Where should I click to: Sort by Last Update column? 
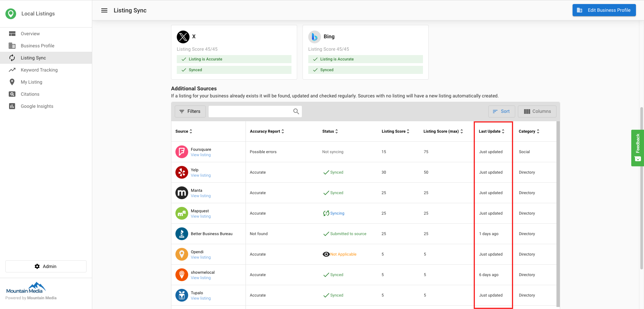(491, 131)
